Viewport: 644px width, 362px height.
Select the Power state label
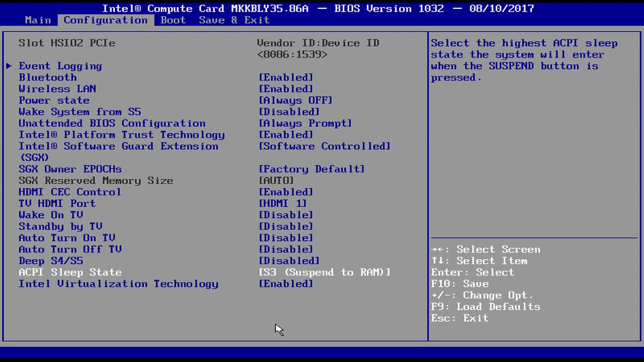54,101
